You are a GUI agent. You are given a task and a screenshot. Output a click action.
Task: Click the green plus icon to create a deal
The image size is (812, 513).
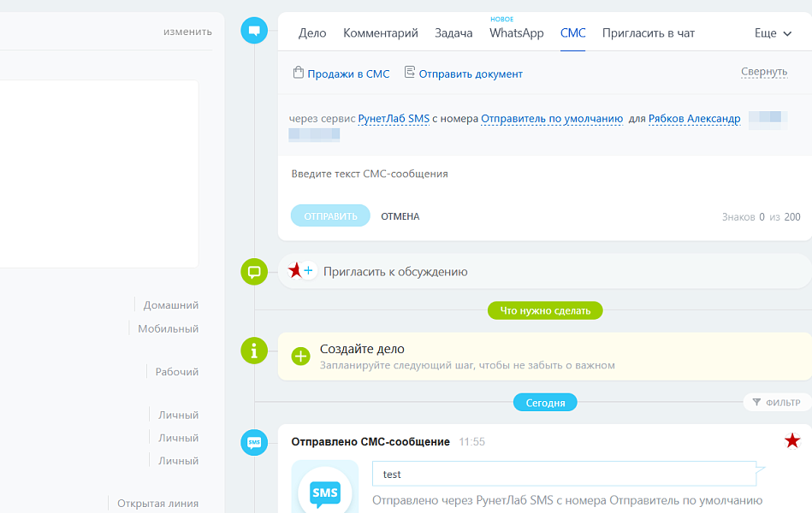[x=299, y=355]
